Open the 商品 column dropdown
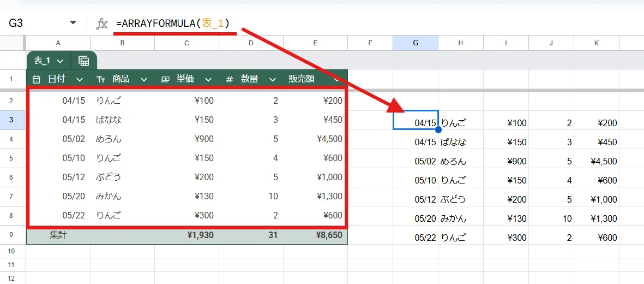 (144, 79)
